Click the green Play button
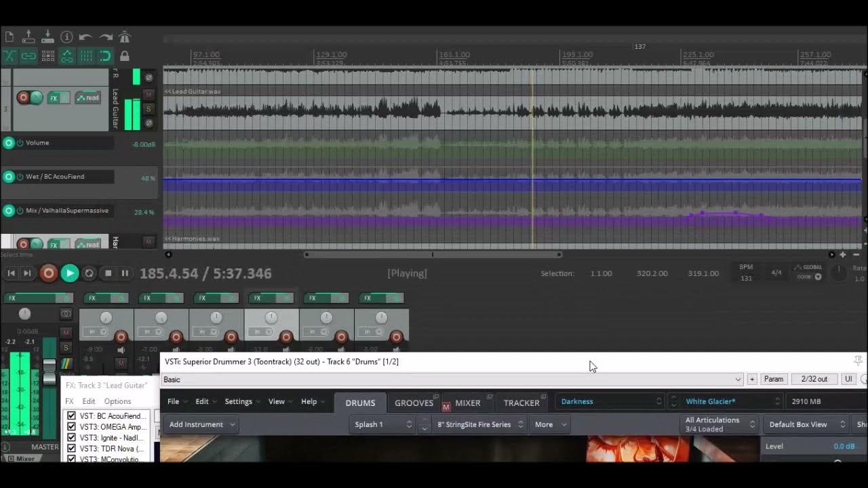 69,273
